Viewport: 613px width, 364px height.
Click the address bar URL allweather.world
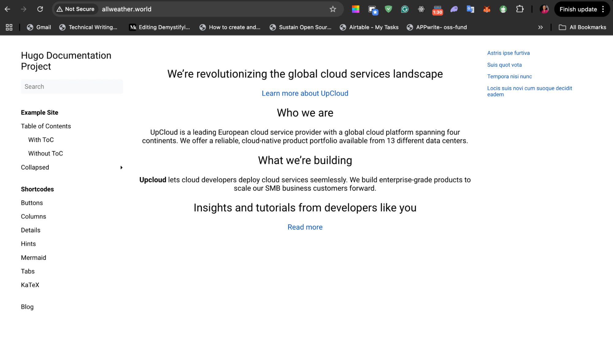tap(127, 9)
